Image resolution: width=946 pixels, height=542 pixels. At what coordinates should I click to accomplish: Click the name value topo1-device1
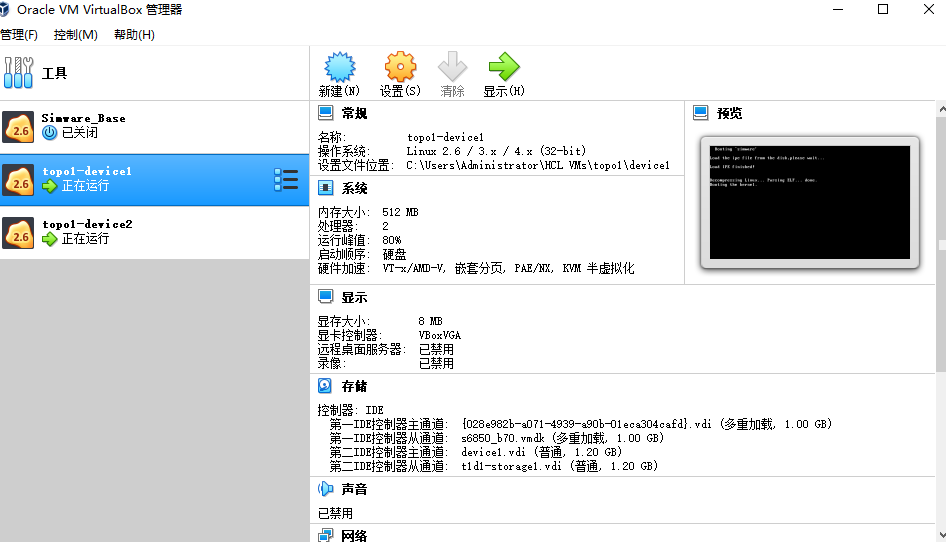[x=445, y=138]
